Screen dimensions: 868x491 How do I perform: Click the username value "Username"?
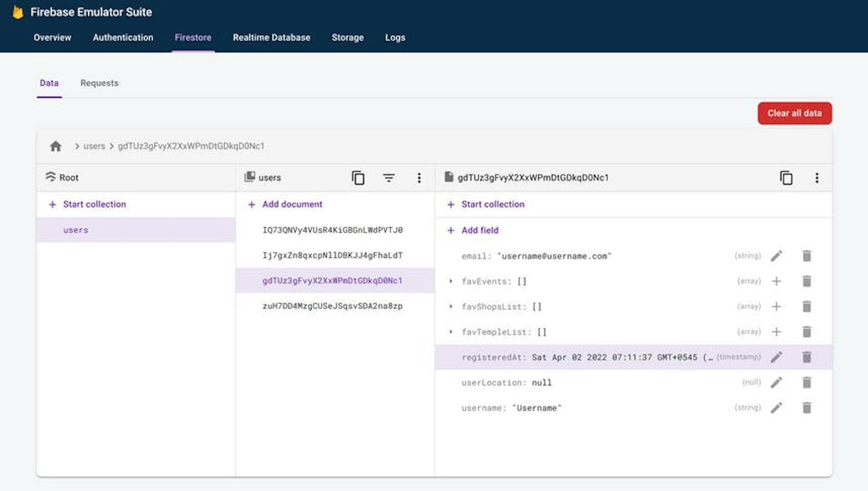(x=537, y=408)
